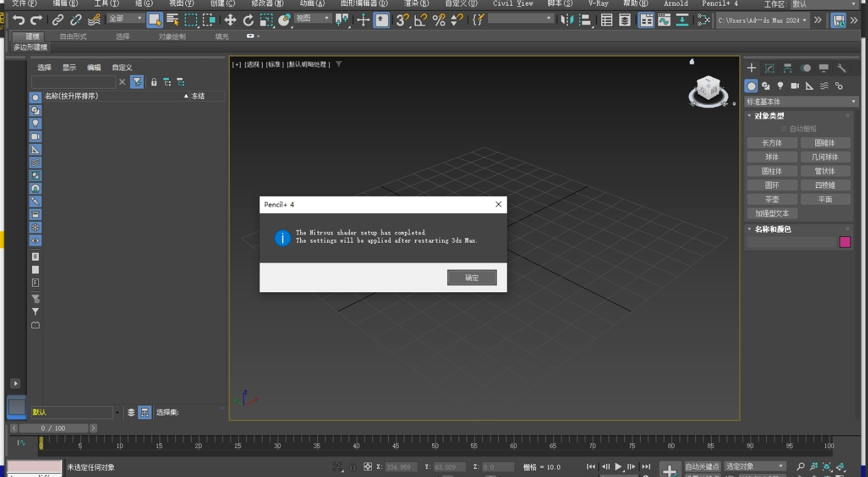Activate the Select Object tool
This screenshot has width=868, height=477.
tap(155, 20)
